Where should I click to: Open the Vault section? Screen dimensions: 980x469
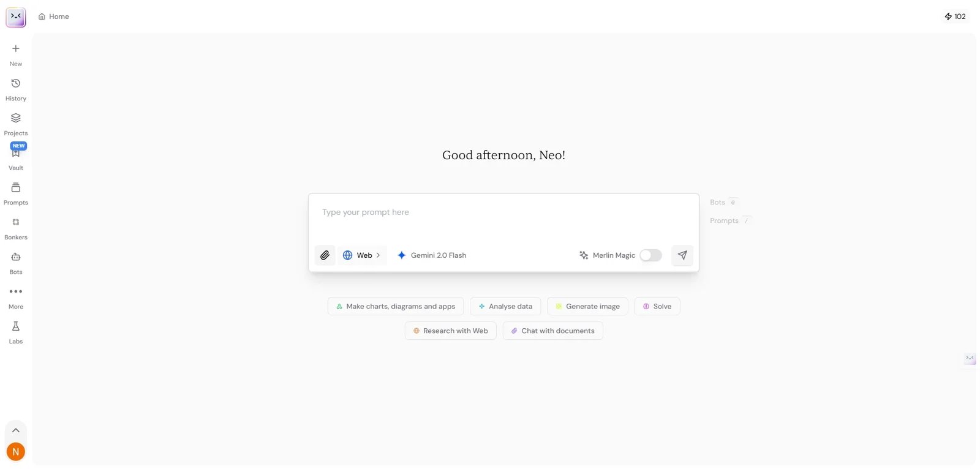pos(16,158)
